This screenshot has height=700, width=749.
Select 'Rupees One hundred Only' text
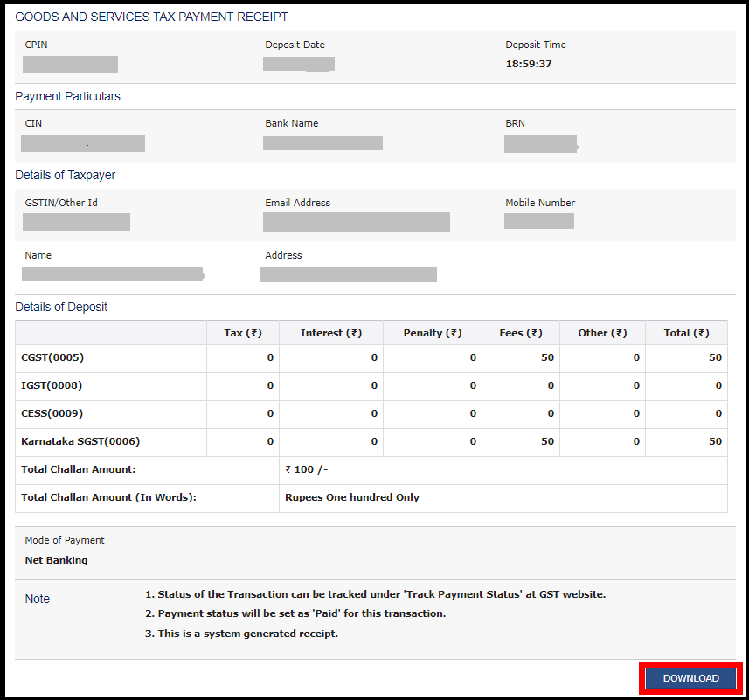pyautogui.click(x=352, y=497)
